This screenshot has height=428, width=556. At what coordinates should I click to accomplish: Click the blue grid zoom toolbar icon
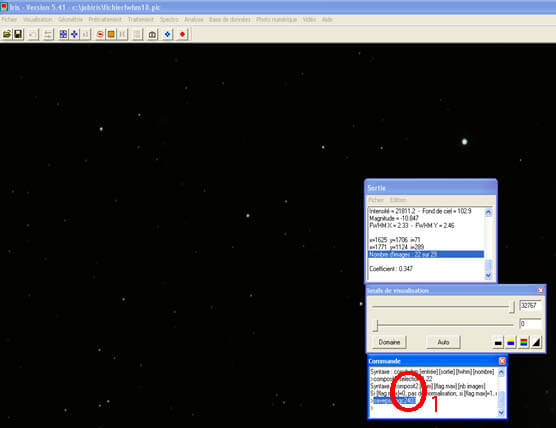point(63,34)
